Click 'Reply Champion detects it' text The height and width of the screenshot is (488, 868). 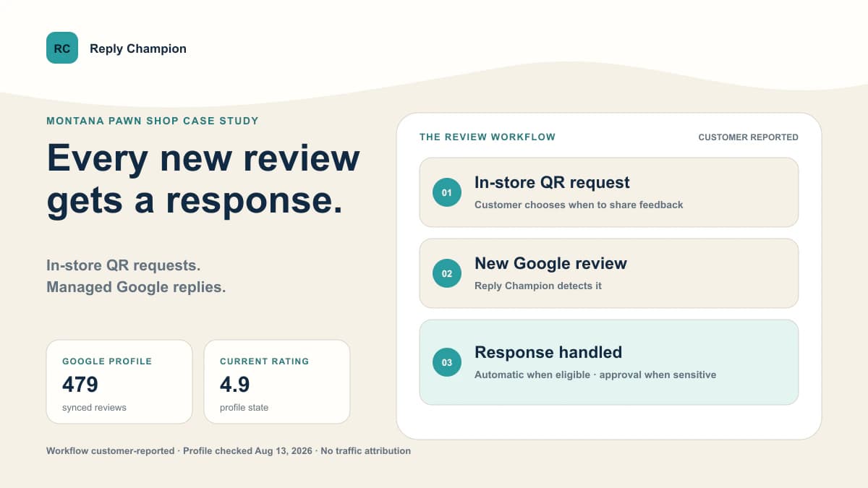point(538,286)
